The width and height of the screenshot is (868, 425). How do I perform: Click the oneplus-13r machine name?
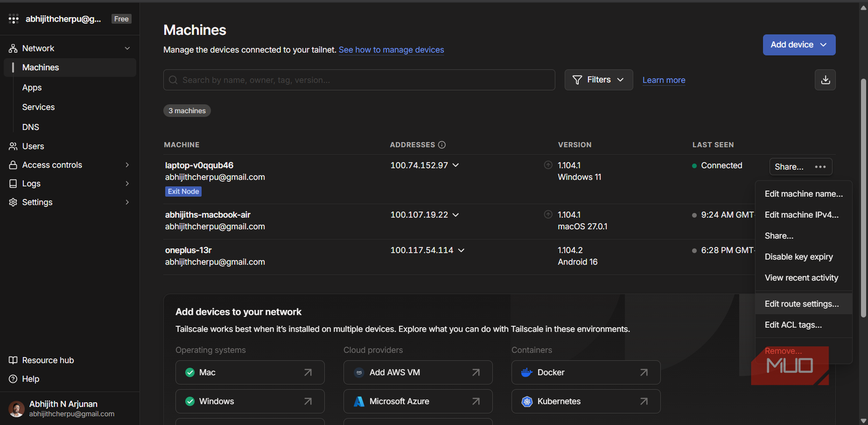tap(188, 250)
